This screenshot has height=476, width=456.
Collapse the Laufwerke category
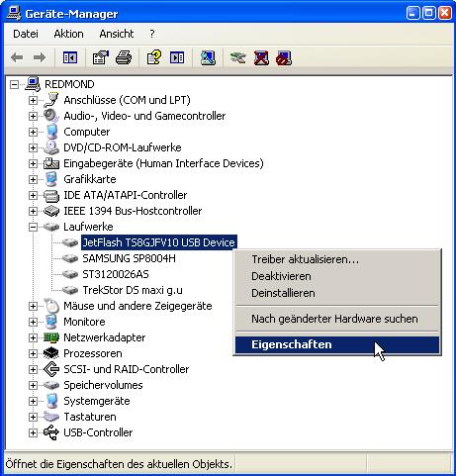(x=33, y=227)
